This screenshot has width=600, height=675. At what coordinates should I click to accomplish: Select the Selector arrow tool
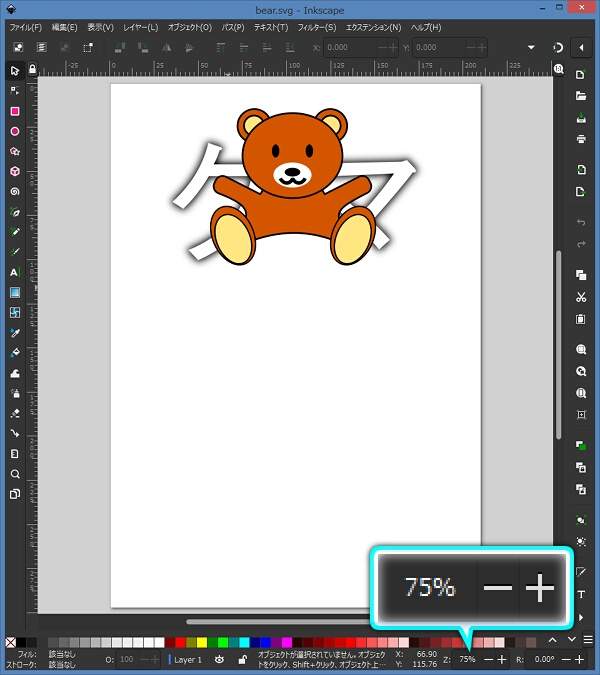click(x=15, y=71)
